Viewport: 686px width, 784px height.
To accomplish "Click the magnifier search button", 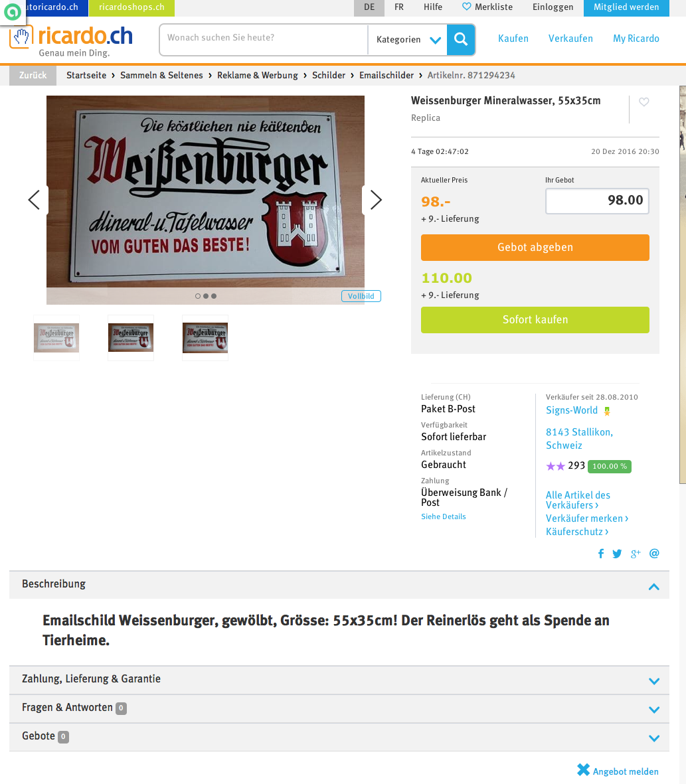I will coord(460,40).
